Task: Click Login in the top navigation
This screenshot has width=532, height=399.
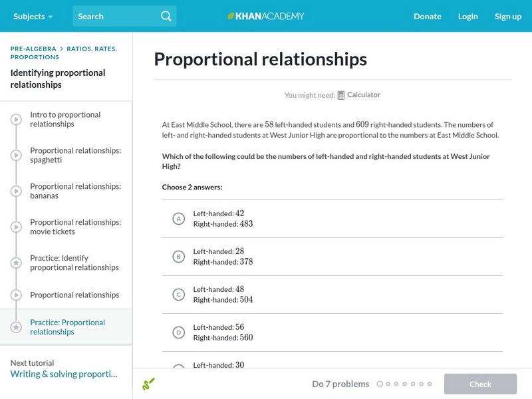Action: (467, 16)
